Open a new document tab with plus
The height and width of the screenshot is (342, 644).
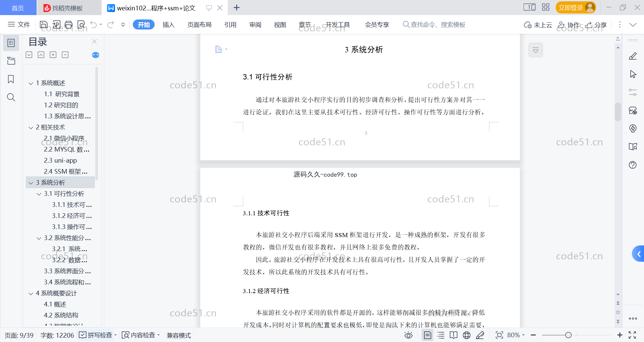[236, 7]
